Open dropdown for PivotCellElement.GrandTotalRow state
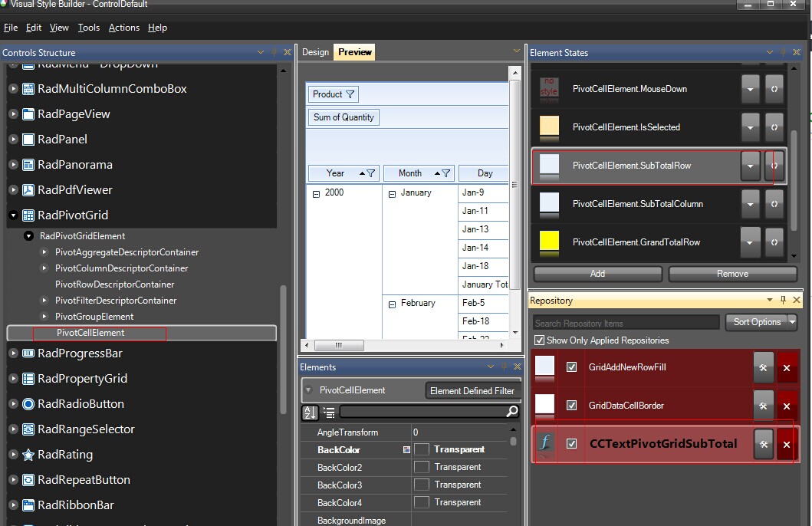The width and height of the screenshot is (812, 526). tap(751, 242)
